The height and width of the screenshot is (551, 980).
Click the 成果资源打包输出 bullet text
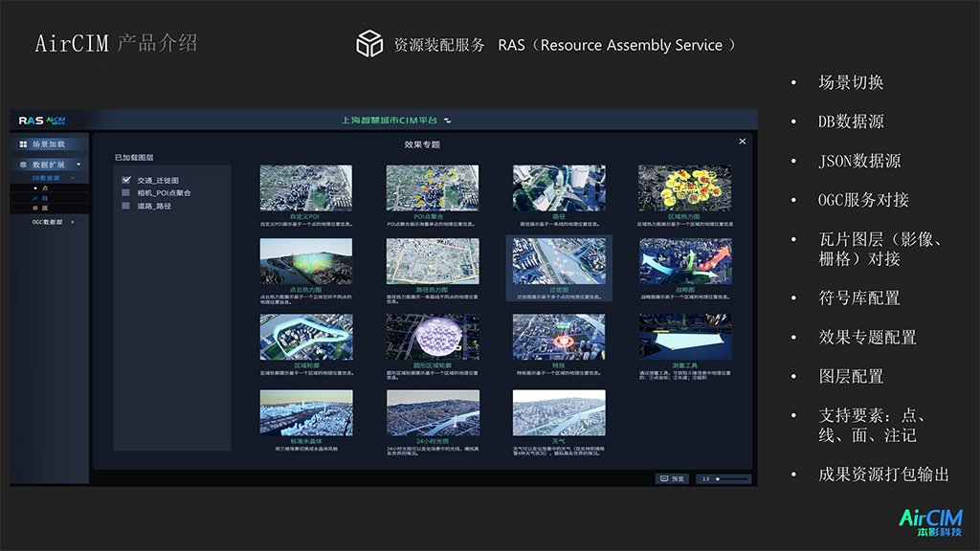pos(883,474)
